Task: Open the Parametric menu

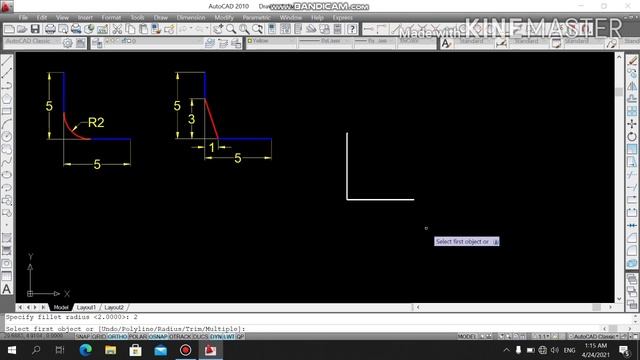Action: click(x=256, y=18)
